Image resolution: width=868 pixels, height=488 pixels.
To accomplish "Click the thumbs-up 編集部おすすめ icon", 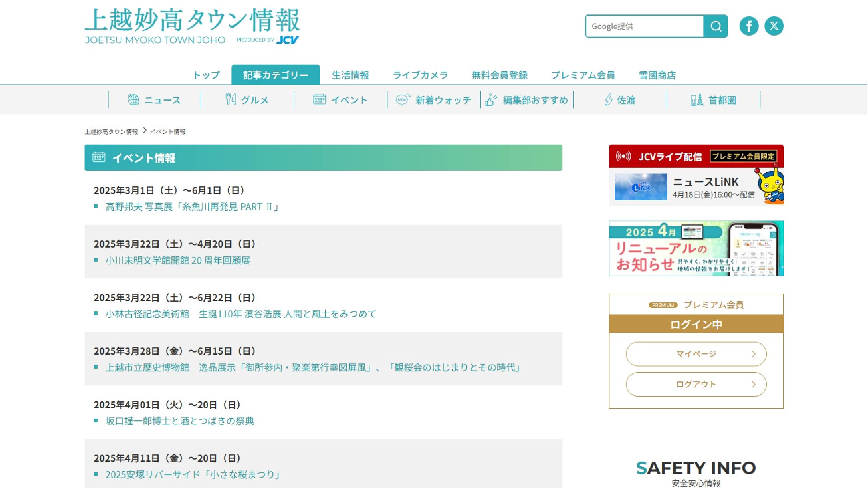I will 491,100.
